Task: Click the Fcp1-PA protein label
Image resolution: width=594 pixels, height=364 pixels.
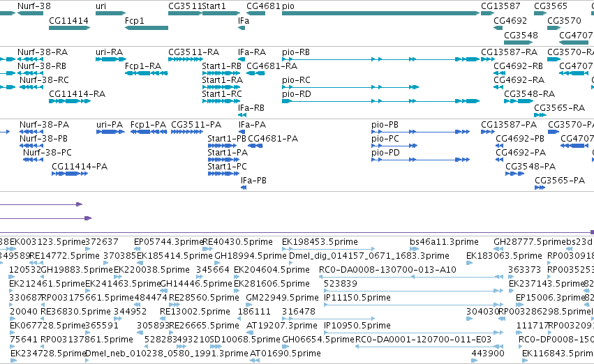Action: pos(148,125)
